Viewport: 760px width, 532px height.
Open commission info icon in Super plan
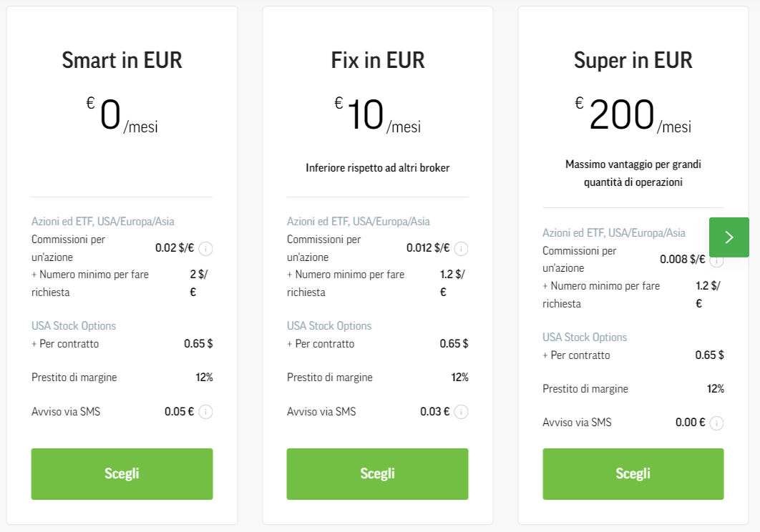pos(716,260)
